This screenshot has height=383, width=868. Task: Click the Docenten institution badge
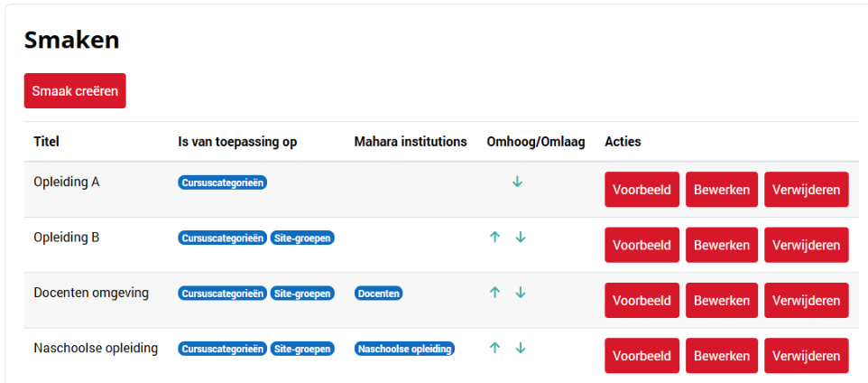(x=378, y=294)
